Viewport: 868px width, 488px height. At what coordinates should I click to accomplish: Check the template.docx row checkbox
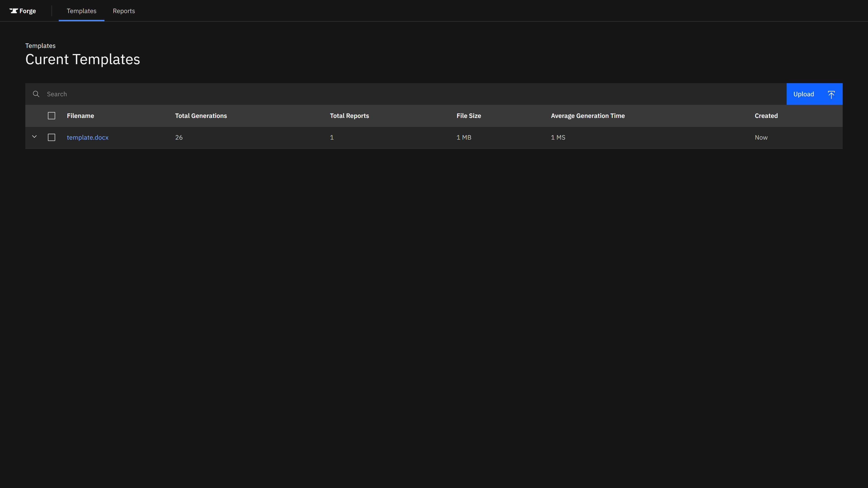point(52,137)
